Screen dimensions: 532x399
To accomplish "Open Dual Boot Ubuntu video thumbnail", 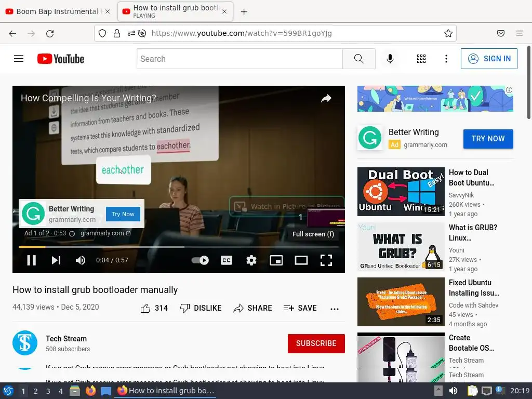I will 401,192.
